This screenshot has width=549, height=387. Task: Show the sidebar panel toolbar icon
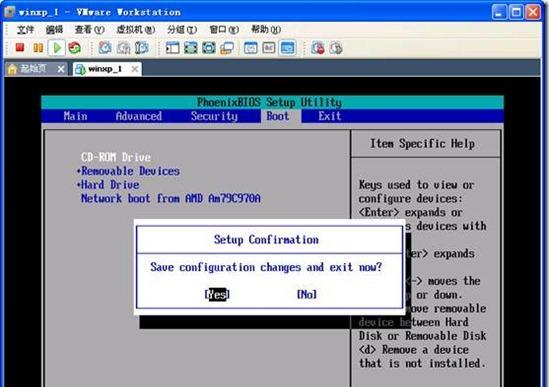tap(172, 48)
